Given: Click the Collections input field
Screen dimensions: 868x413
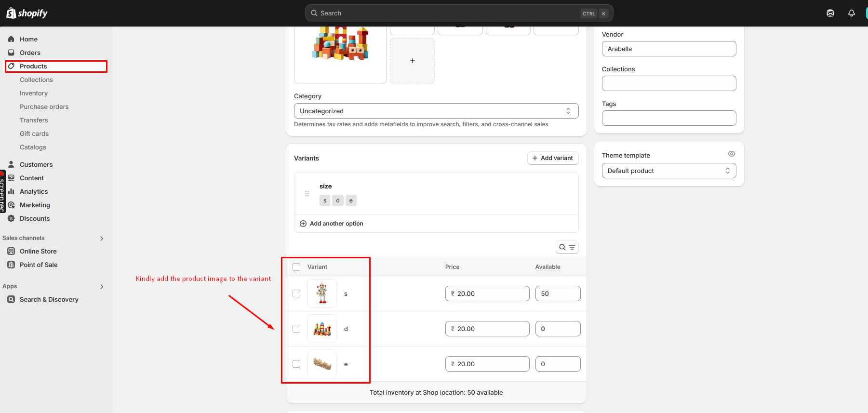Looking at the screenshot, I should [x=669, y=83].
